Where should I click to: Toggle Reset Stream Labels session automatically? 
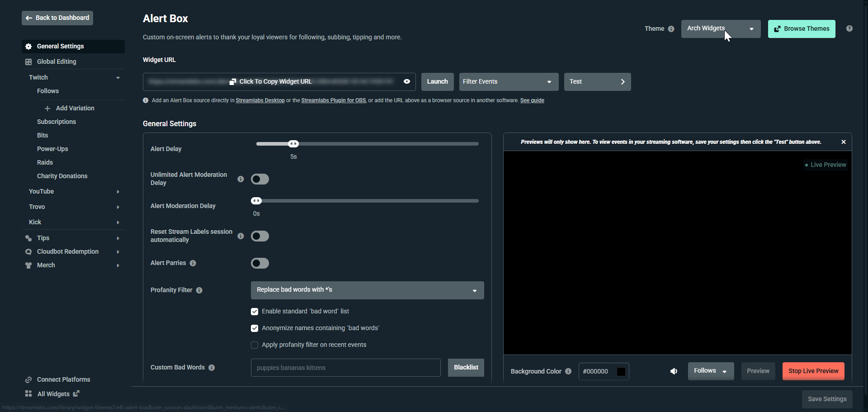click(260, 236)
